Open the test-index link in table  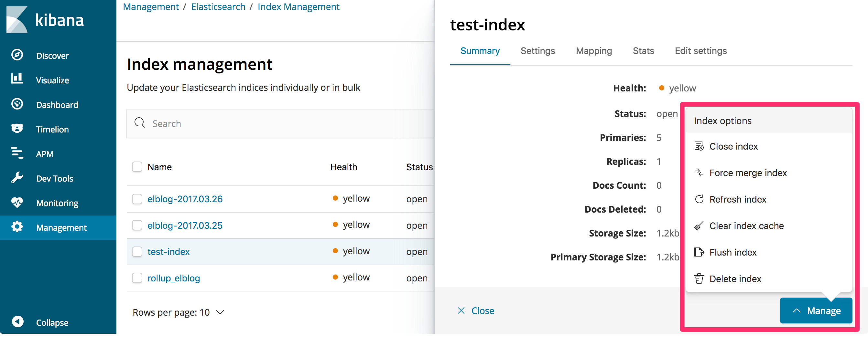(168, 252)
